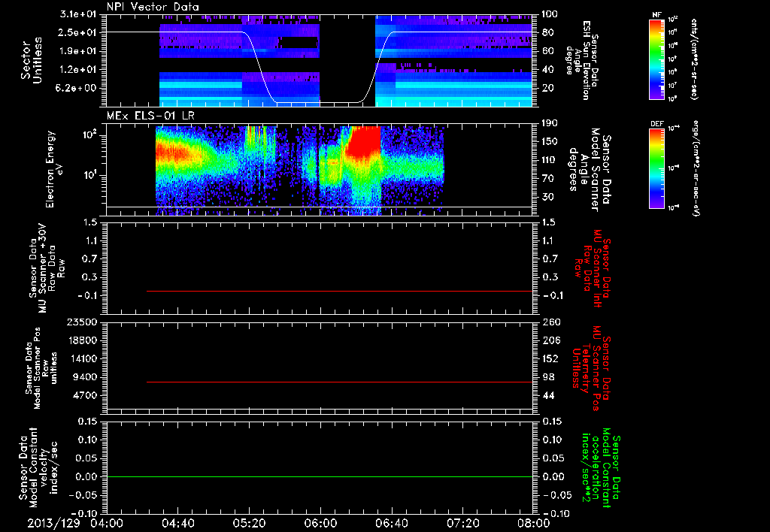Click the red line in MU Scanner +30V panel
Image resolution: width=770 pixels, height=532 pixels.
pos(339,291)
